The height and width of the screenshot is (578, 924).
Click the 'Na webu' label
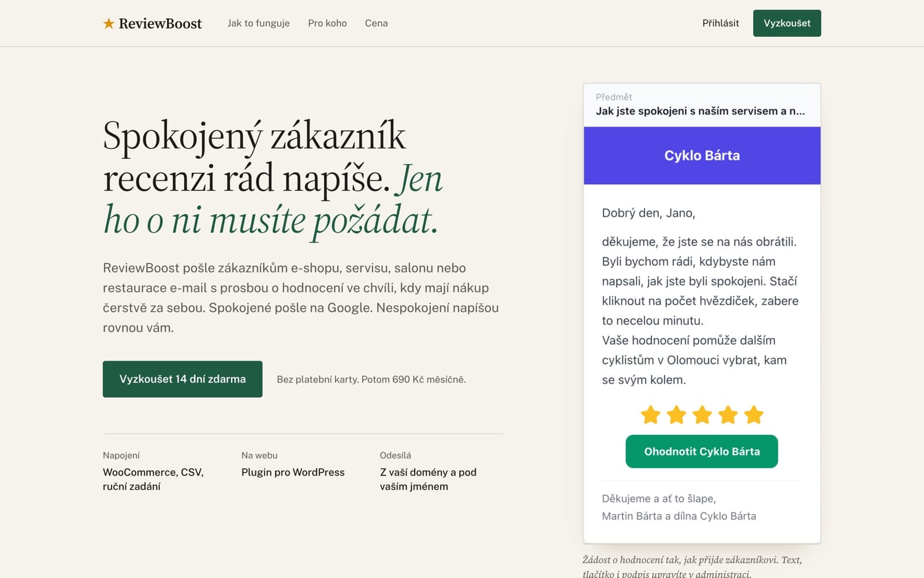(259, 455)
